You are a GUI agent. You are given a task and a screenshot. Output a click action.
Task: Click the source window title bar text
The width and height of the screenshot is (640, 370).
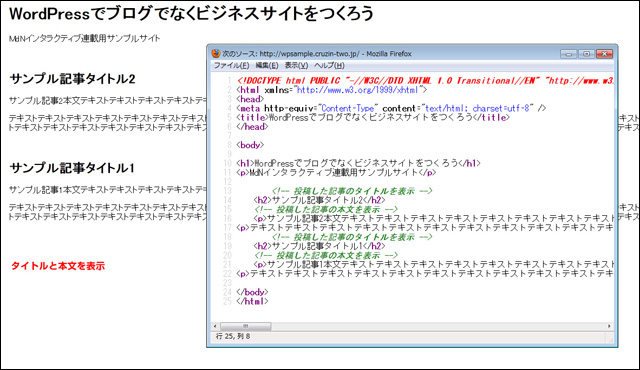[x=317, y=53]
